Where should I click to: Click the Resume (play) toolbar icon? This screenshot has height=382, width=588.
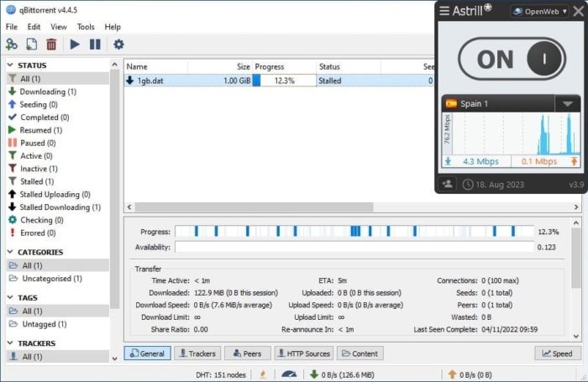[75, 44]
